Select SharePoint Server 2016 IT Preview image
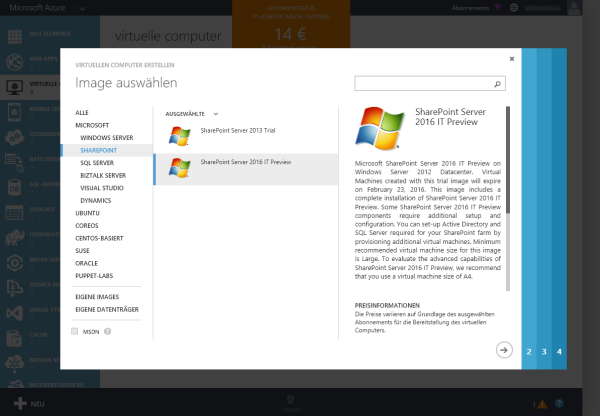 [246, 170]
